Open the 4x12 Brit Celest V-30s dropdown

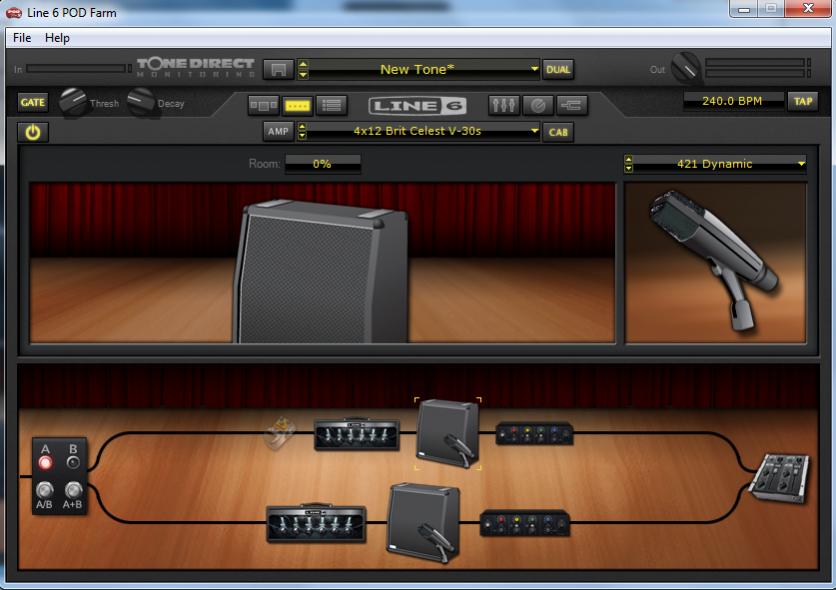pyautogui.click(x=534, y=131)
